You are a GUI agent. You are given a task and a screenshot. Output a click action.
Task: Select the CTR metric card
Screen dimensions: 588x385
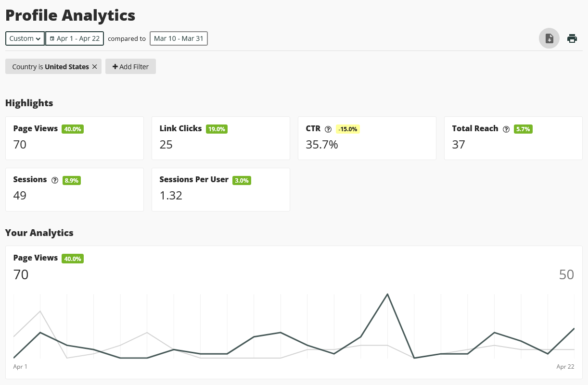[x=367, y=138]
